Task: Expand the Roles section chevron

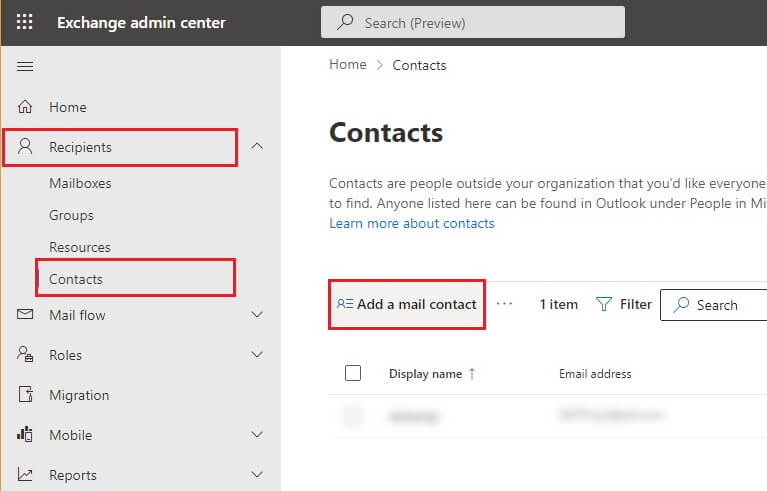Action: pyautogui.click(x=257, y=355)
